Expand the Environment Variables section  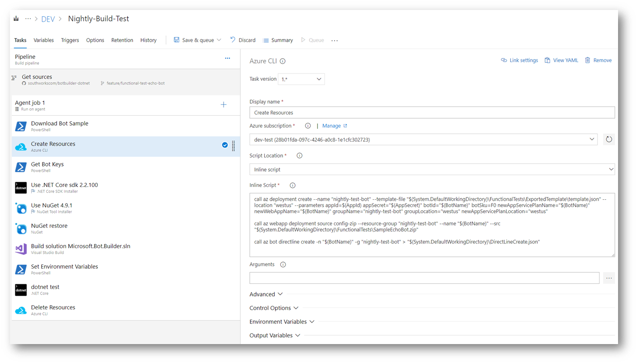(x=282, y=322)
